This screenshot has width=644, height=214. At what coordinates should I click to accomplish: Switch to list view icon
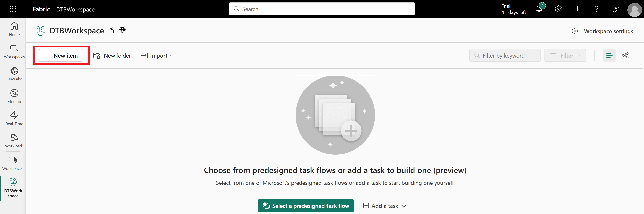pos(609,55)
